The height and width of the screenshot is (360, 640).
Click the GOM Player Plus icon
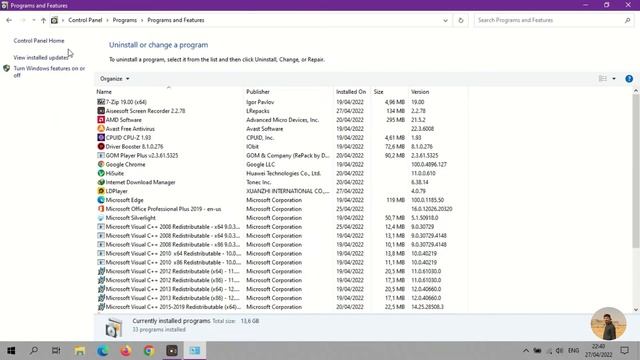coord(101,155)
